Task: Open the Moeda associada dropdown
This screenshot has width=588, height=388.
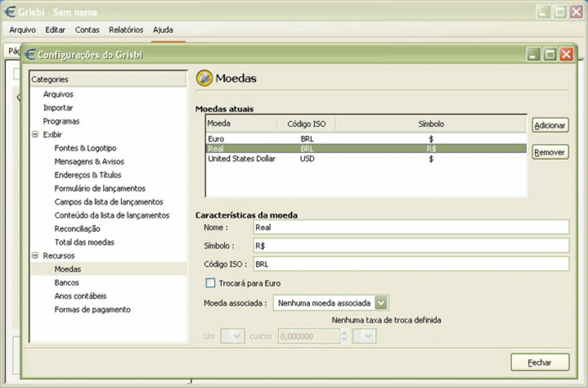Action: 331,303
